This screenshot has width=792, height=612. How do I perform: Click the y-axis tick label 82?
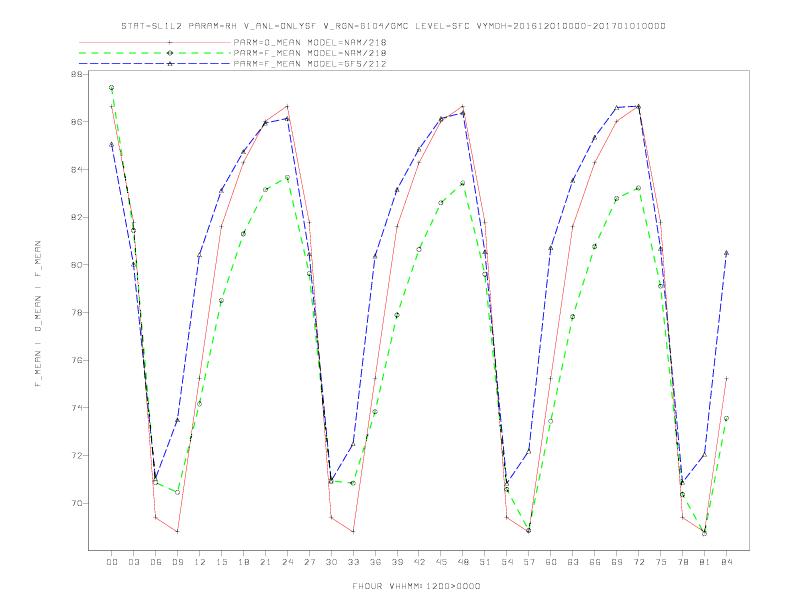coord(76,217)
